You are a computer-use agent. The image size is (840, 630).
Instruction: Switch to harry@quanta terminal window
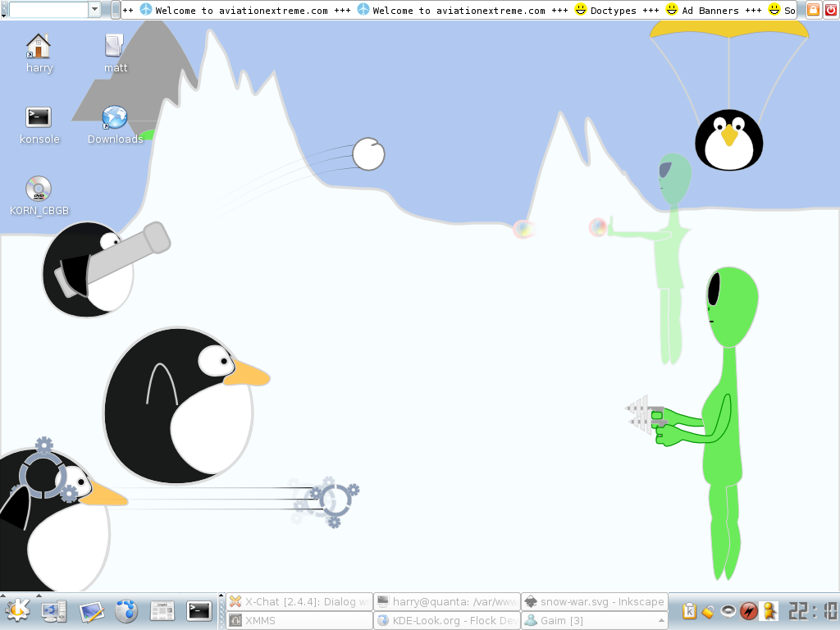tap(447, 601)
